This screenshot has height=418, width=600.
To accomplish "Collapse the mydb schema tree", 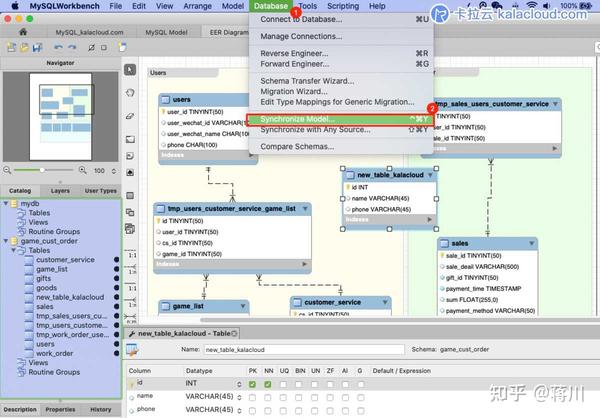I will pyautogui.click(x=6, y=203).
